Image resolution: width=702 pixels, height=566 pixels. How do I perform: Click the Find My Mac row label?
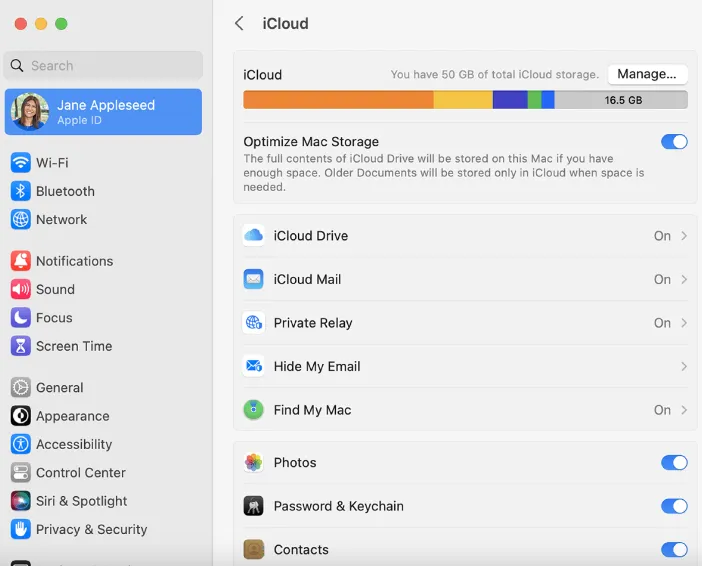click(312, 410)
